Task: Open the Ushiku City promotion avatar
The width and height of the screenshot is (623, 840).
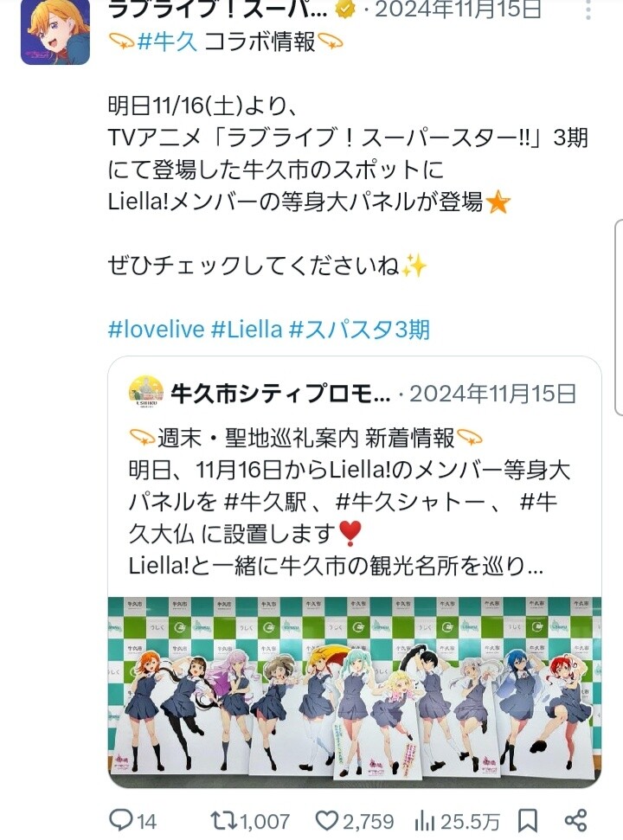Action: click(146, 393)
